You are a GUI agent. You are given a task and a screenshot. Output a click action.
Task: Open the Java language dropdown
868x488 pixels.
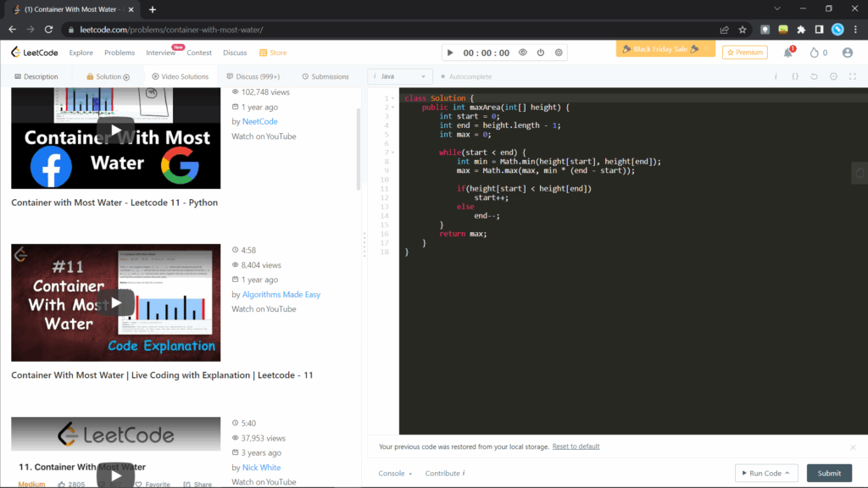[400, 76]
